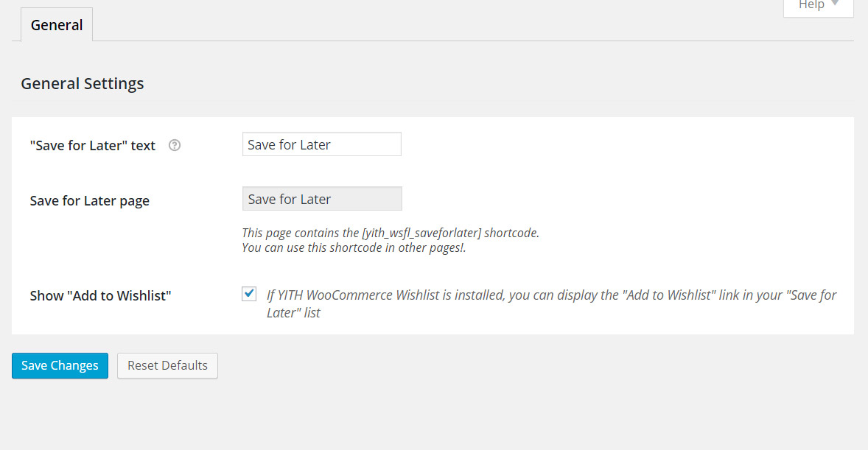Click the Show "Add to Wishlist" label

pyautogui.click(x=101, y=295)
